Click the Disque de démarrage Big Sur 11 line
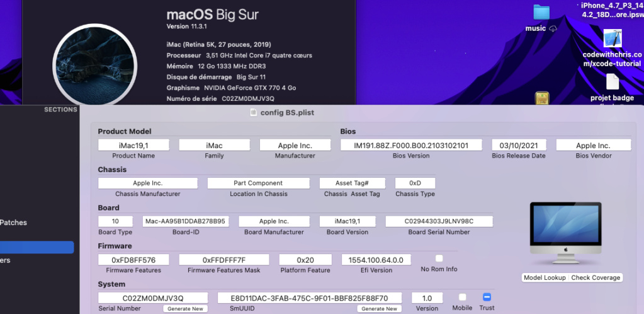 coord(216,77)
